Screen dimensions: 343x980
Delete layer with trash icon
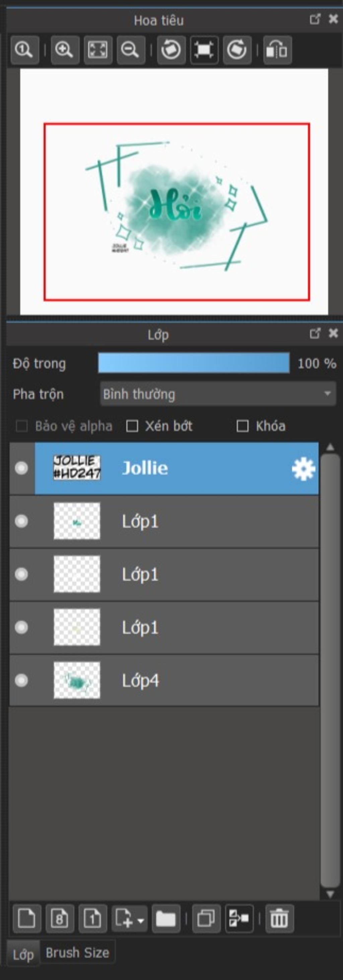(x=279, y=919)
